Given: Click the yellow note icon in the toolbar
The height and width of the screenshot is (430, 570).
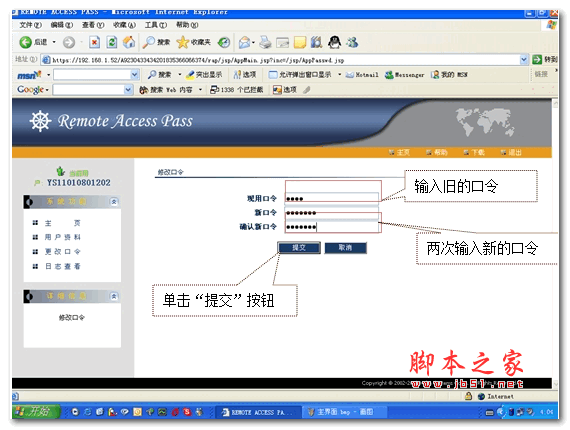Looking at the screenshot, I should click(300, 42).
